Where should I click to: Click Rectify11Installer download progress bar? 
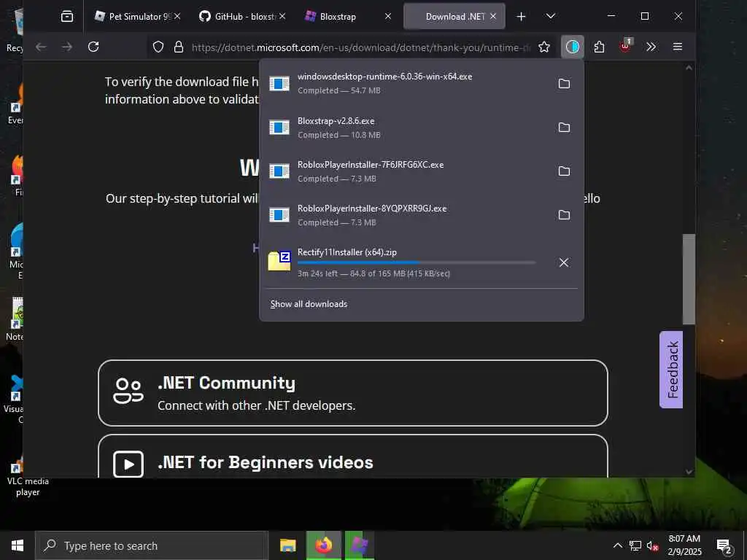click(417, 262)
